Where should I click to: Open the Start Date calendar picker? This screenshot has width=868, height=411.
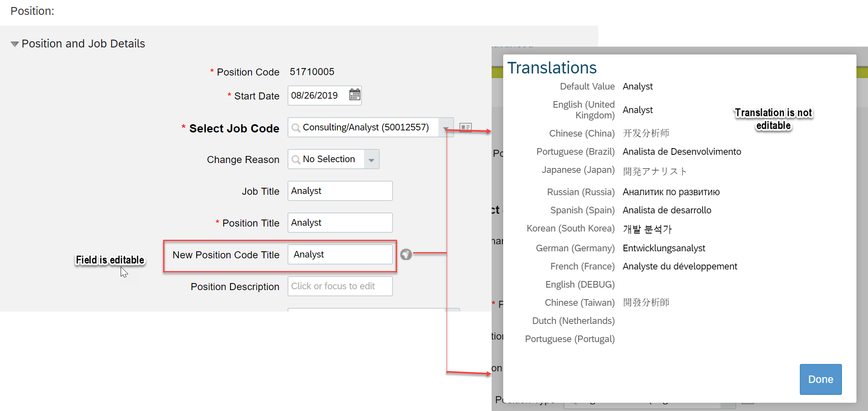click(354, 95)
